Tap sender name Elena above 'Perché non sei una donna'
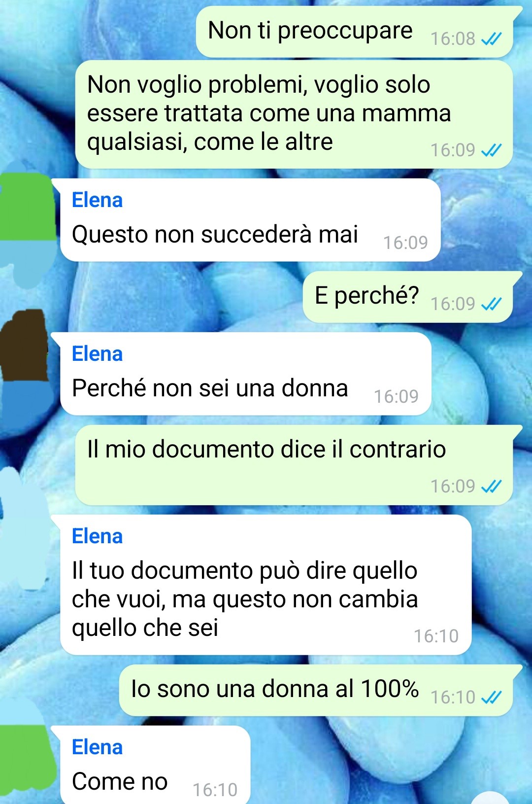 tap(97, 354)
